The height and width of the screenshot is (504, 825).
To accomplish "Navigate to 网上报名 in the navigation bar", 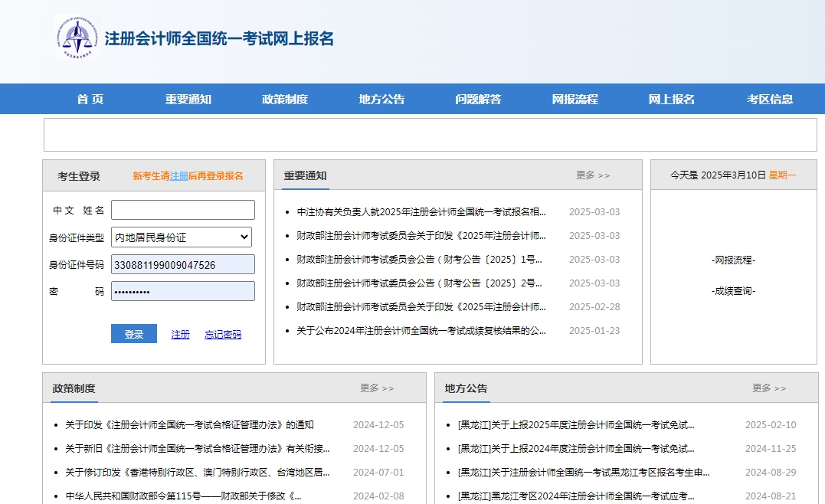I will point(671,98).
